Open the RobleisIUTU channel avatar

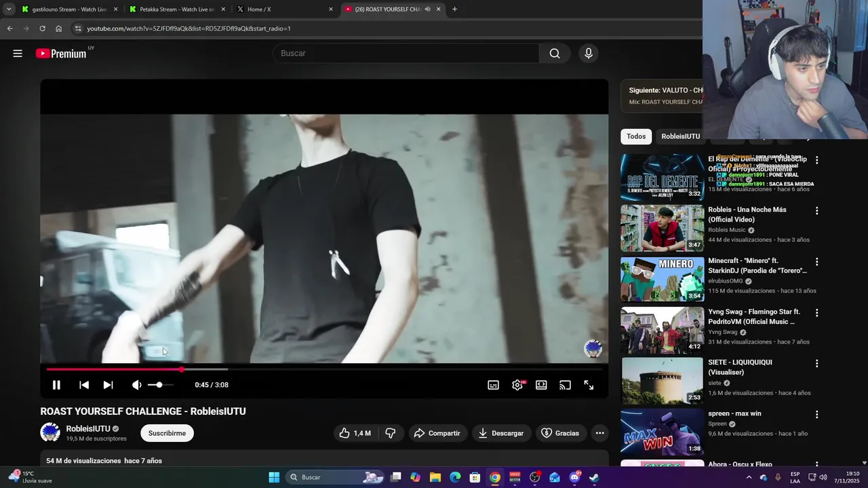(x=50, y=432)
